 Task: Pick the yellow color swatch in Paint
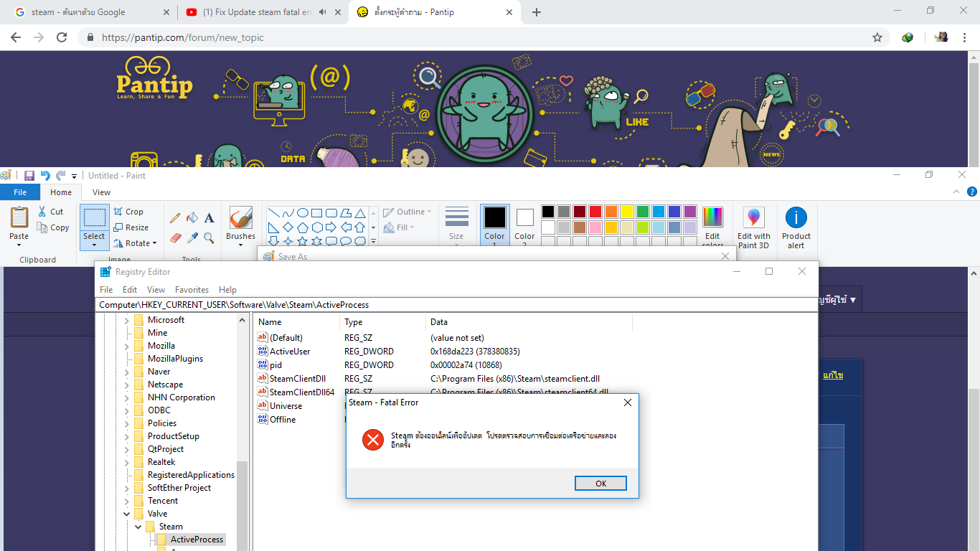[627, 212]
